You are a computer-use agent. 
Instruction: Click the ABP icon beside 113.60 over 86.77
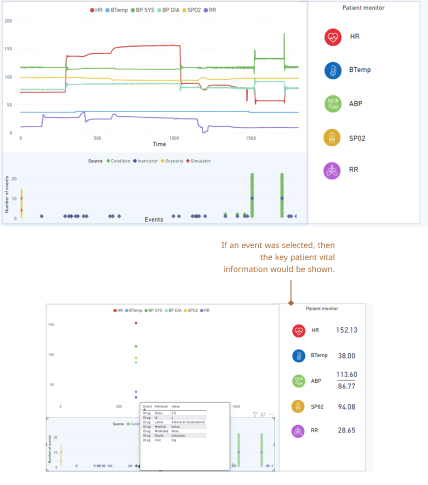[x=299, y=381]
